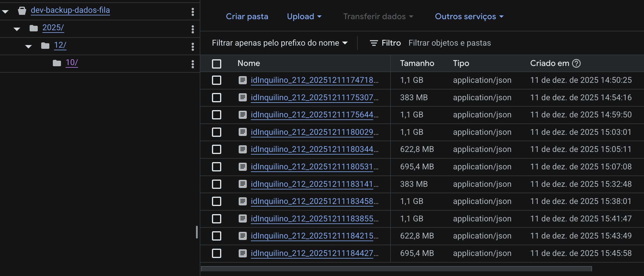The height and width of the screenshot is (276, 644).
Task: Click the dev-backup-dados-fila bucket icon
Action: (22, 11)
